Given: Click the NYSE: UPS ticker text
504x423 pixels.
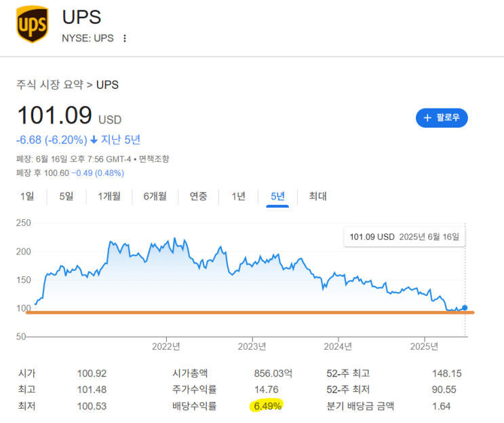Looking at the screenshot, I should (88, 38).
